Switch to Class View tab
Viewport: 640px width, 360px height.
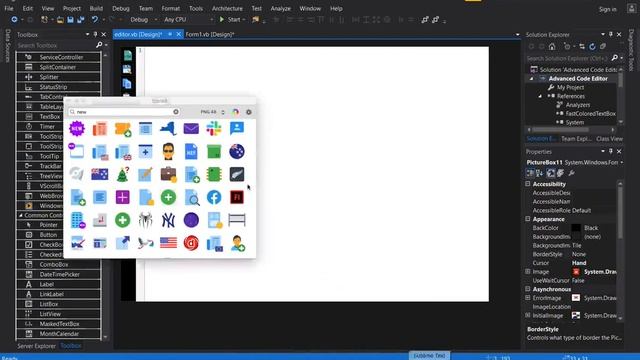pyautogui.click(x=609, y=139)
